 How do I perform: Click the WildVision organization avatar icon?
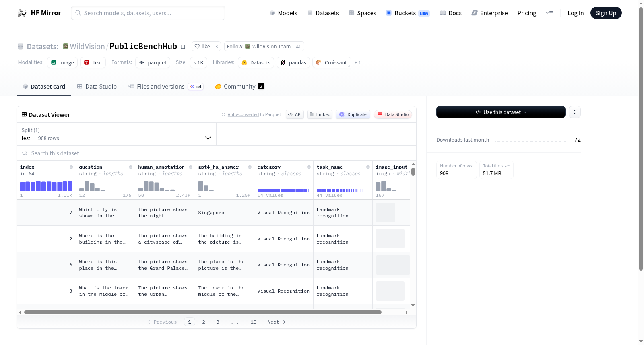pos(66,46)
